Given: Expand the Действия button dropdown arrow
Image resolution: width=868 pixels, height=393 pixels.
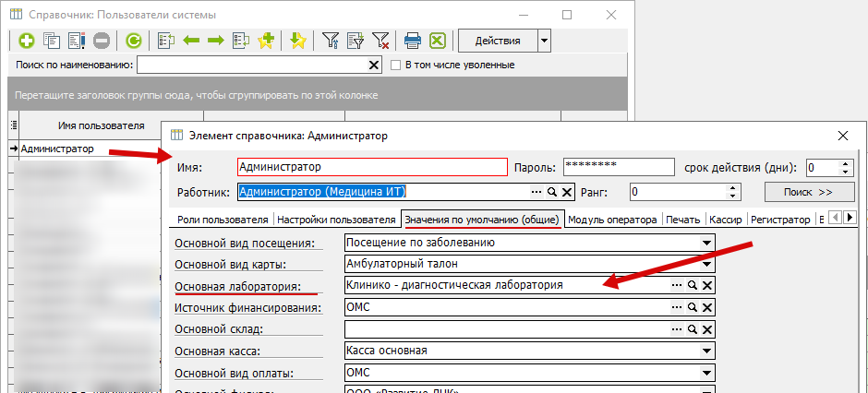Looking at the screenshot, I should click(x=544, y=41).
